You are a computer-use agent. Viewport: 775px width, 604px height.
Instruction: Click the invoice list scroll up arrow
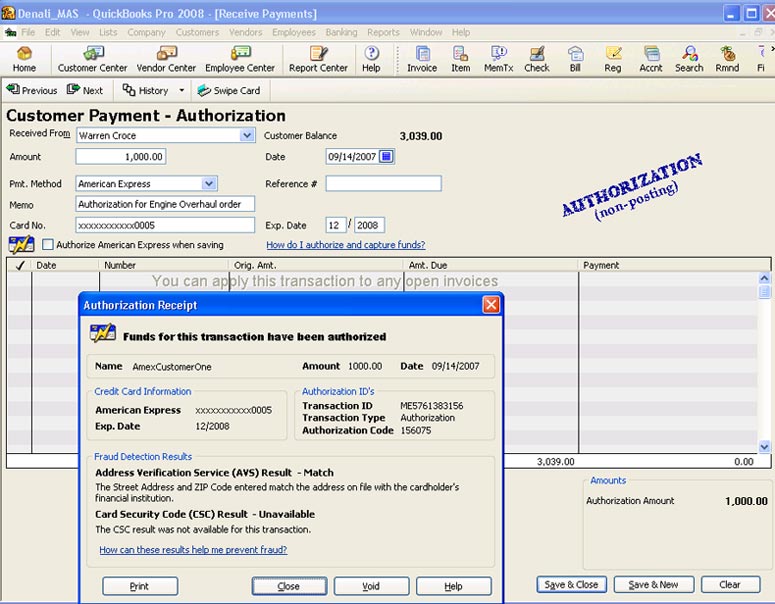click(764, 278)
